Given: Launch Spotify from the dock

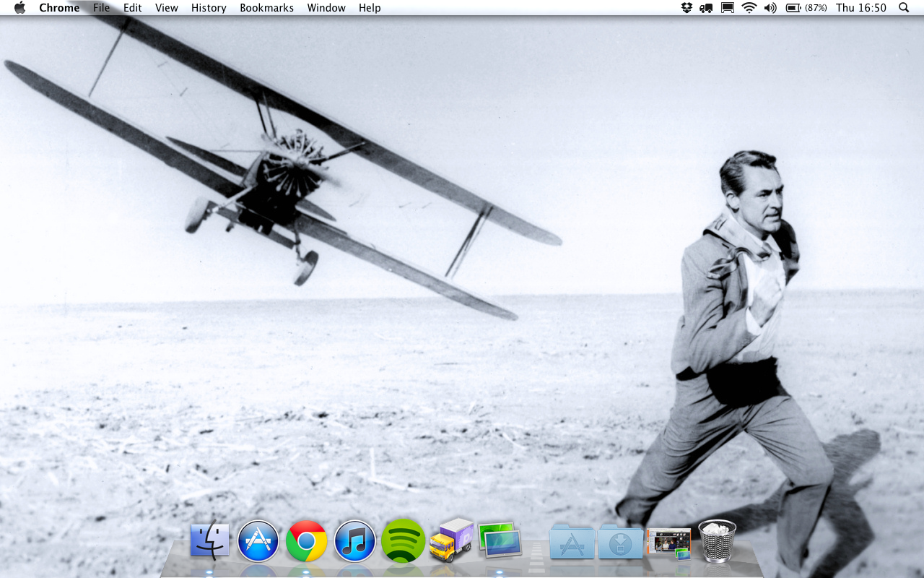Looking at the screenshot, I should click(x=403, y=541).
